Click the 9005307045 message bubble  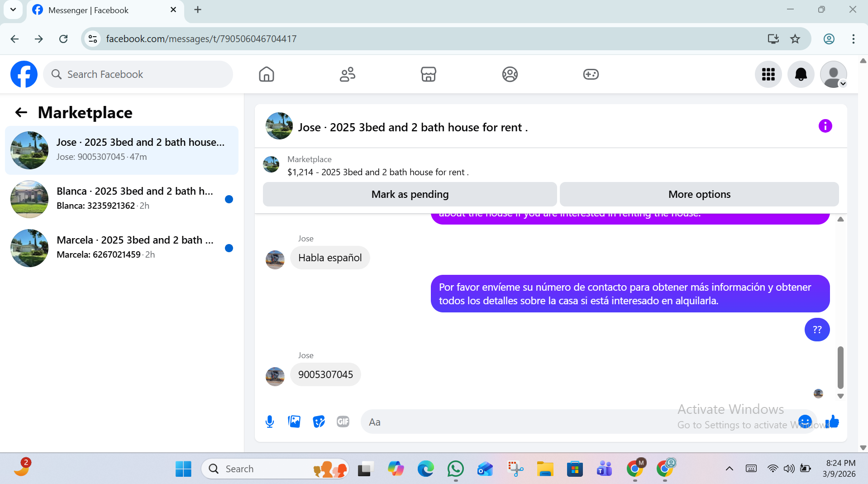coord(325,374)
